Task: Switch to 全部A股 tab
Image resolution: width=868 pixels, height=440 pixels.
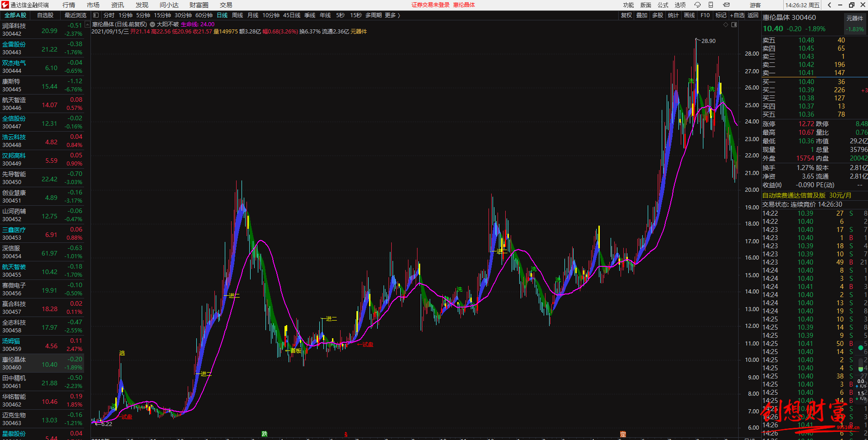Action: [15, 15]
